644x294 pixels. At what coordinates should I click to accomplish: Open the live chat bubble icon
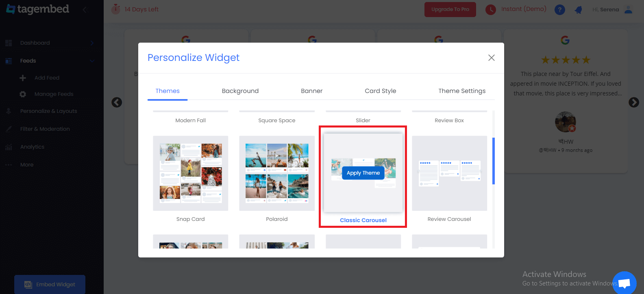pyautogui.click(x=624, y=283)
